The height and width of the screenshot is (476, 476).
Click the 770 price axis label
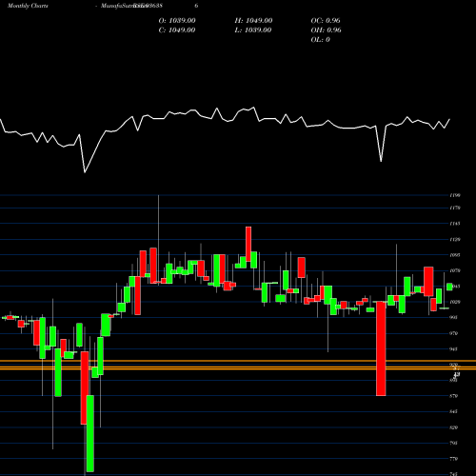tap(454, 459)
